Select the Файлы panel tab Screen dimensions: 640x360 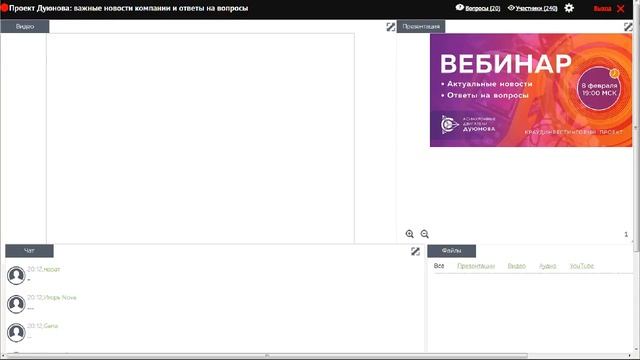click(451, 251)
